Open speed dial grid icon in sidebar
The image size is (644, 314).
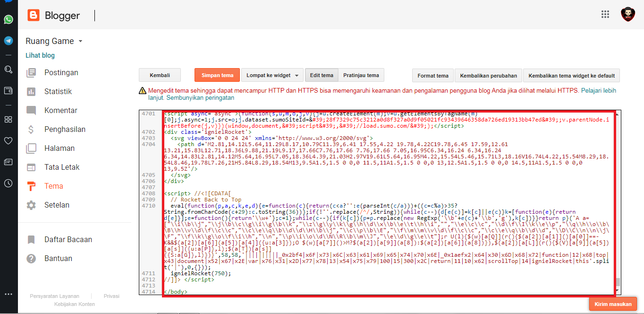pos(8,119)
